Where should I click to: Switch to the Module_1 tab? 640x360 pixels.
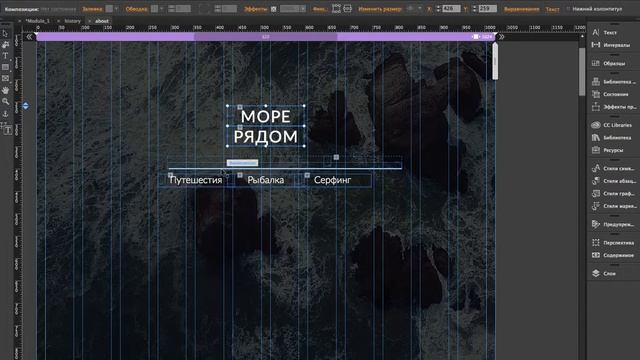tap(37, 21)
